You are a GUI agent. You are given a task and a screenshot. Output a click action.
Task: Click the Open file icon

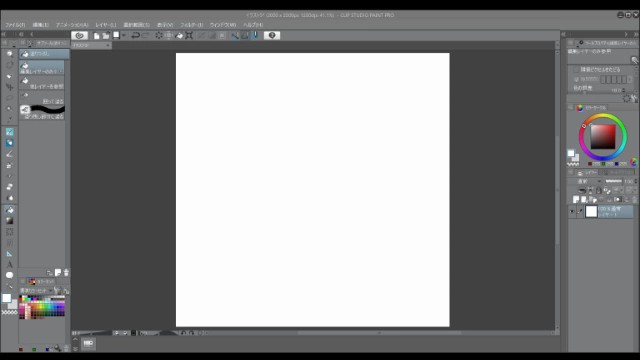coord(106,36)
